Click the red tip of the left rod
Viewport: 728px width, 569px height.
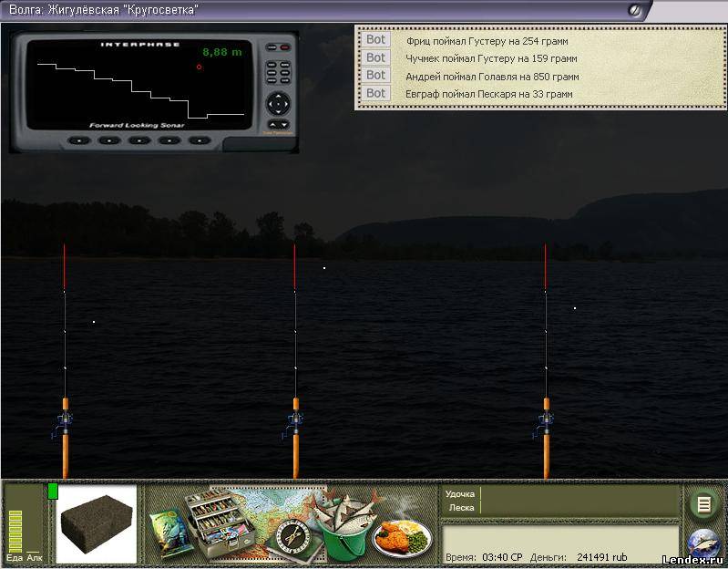[x=65, y=266]
